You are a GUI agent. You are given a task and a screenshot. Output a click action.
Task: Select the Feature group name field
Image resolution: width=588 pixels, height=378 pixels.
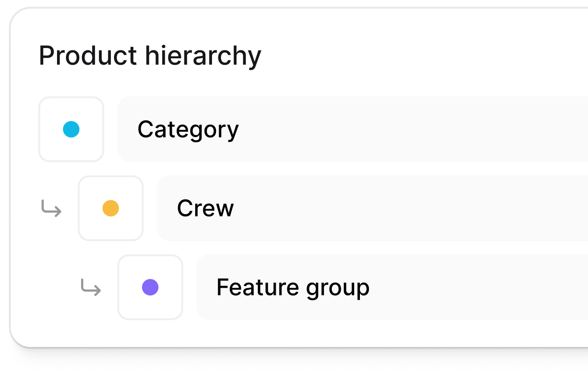392,287
